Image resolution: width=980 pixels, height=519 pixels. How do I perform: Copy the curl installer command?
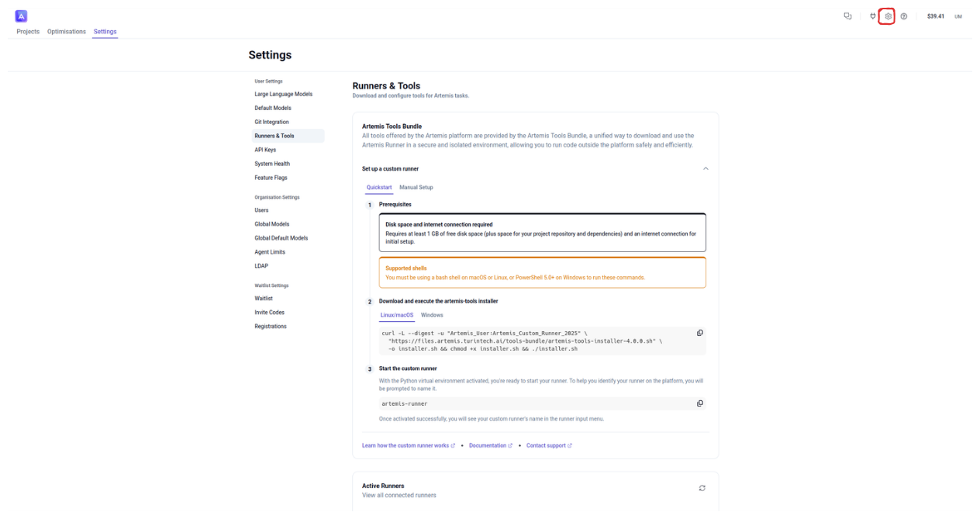tap(699, 333)
